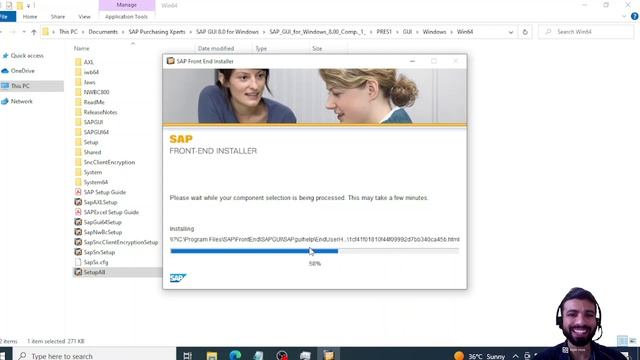Select the System64 folder
The height and width of the screenshot is (360, 640).
[96, 182]
